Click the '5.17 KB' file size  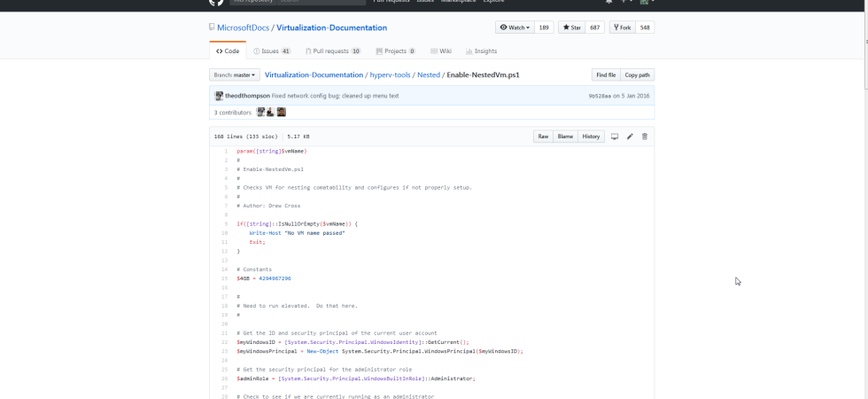298,137
